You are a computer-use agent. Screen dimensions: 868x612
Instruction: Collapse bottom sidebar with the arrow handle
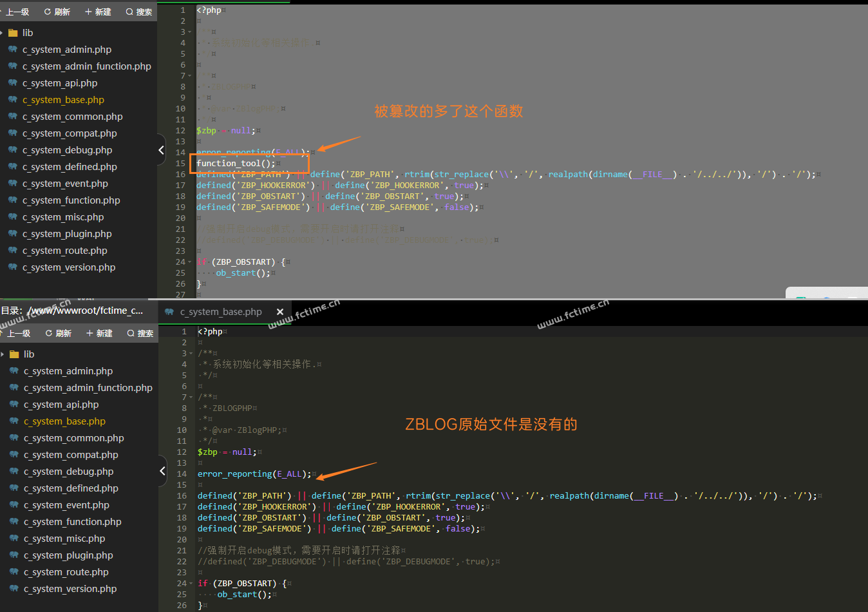click(x=162, y=471)
